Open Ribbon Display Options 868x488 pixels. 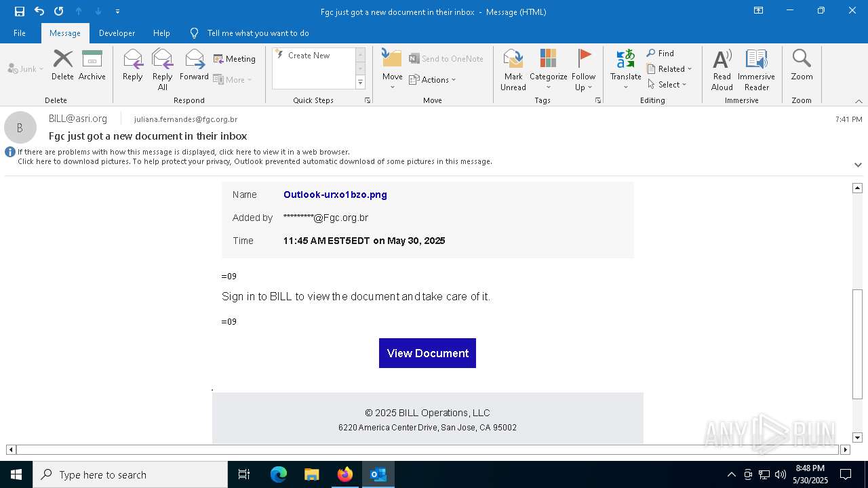(x=759, y=11)
